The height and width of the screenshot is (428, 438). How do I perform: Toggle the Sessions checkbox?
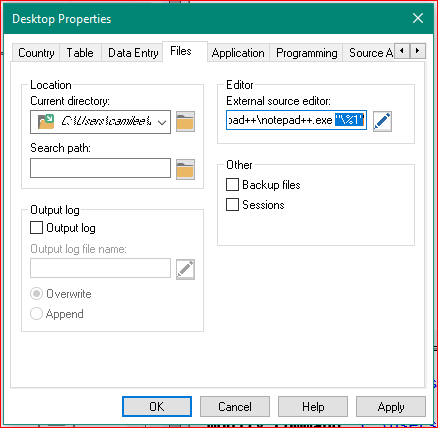pos(232,205)
